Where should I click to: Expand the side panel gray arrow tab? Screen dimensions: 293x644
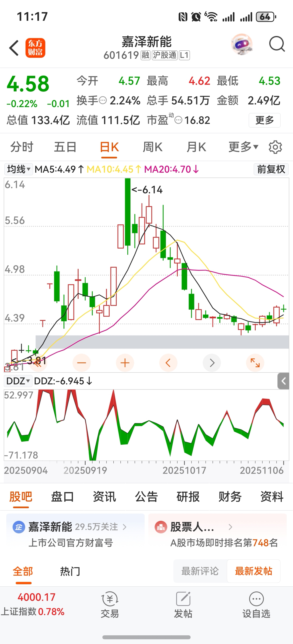[283, 381]
